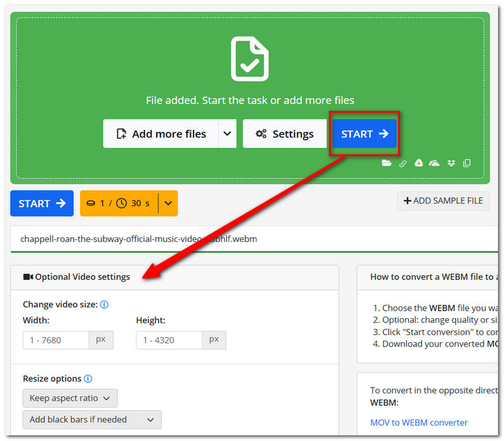Image resolution: width=504 pixels, height=441 pixels.
Task: Focus the Height pixel input field
Action: pos(169,340)
